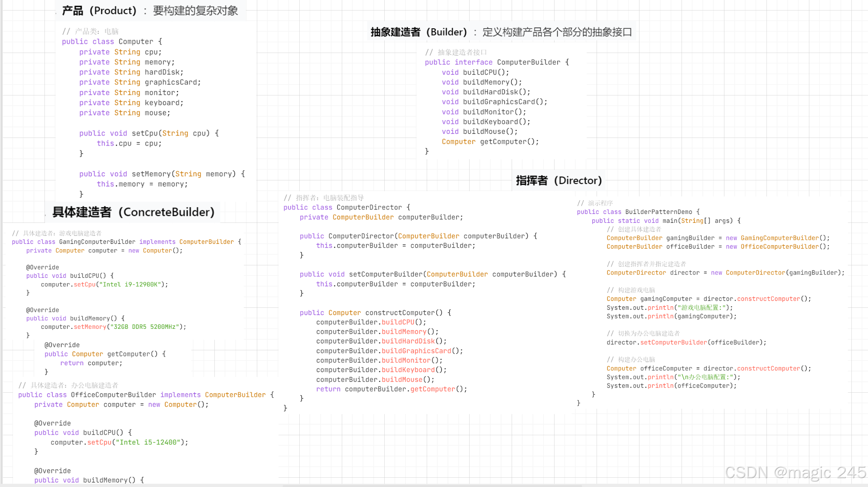This screenshot has width=868, height=487.
Task: Click the constructComputer method line
Action: pos(375,313)
